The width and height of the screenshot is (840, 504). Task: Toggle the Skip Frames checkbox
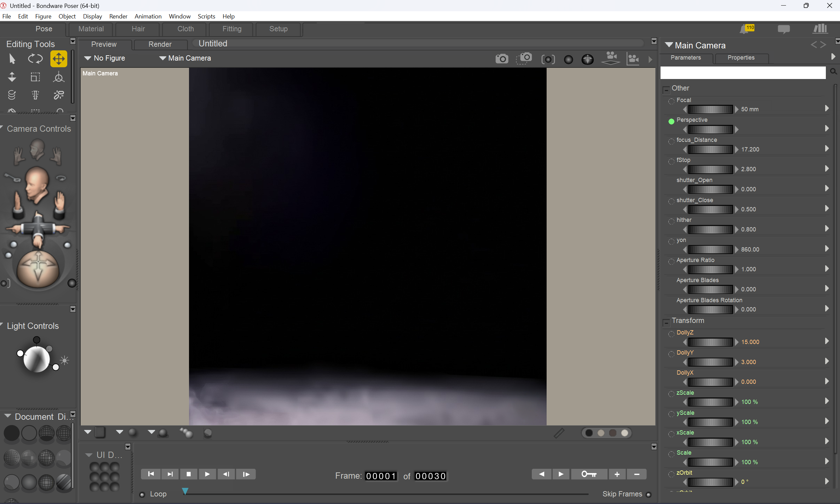[648, 494]
